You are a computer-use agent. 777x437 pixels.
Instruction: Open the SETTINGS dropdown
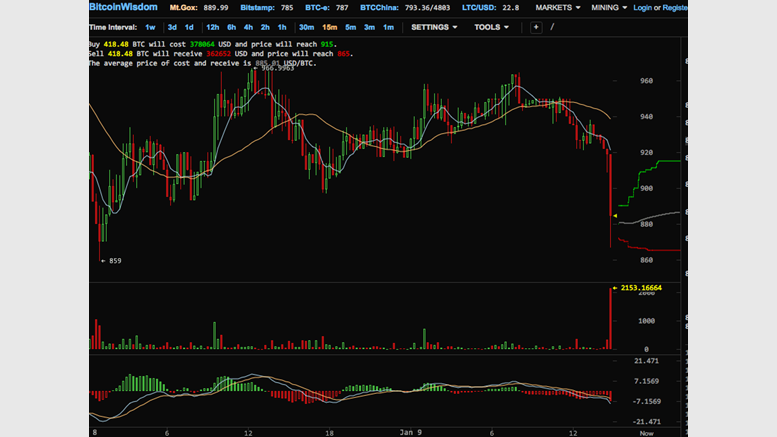[434, 27]
